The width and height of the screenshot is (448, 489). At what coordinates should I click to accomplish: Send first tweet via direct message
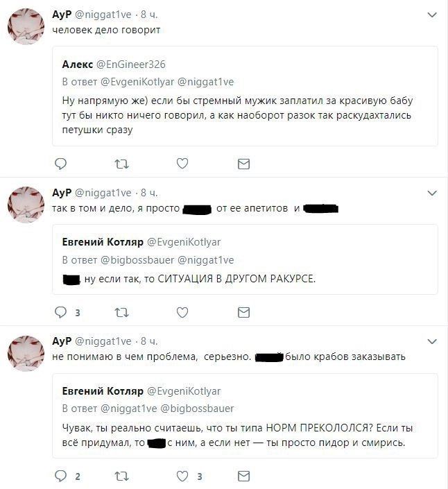point(243,164)
